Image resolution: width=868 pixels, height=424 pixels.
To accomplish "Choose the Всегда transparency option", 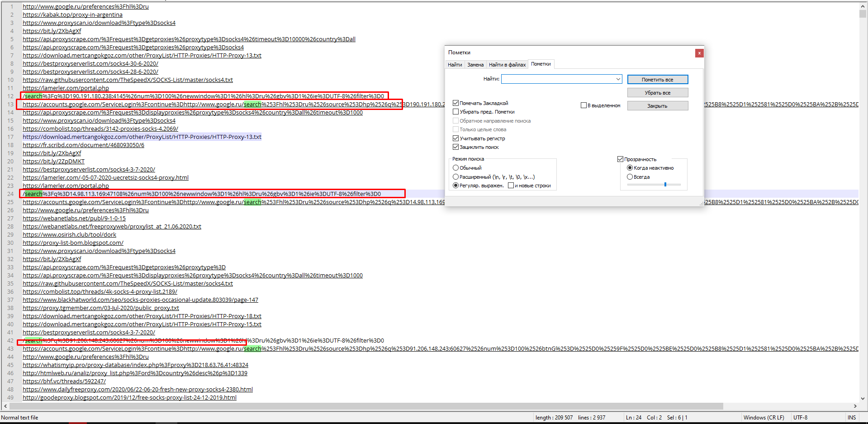I will tap(630, 177).
